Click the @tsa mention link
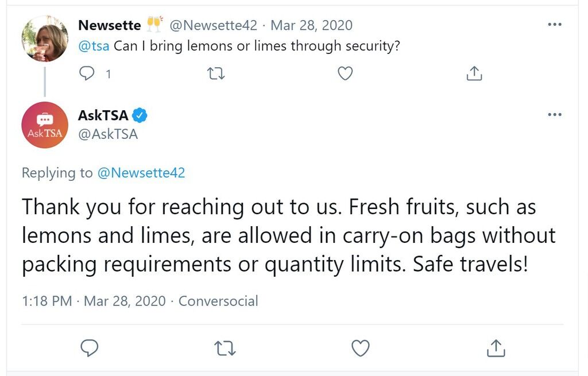 (x=94, y=46)
